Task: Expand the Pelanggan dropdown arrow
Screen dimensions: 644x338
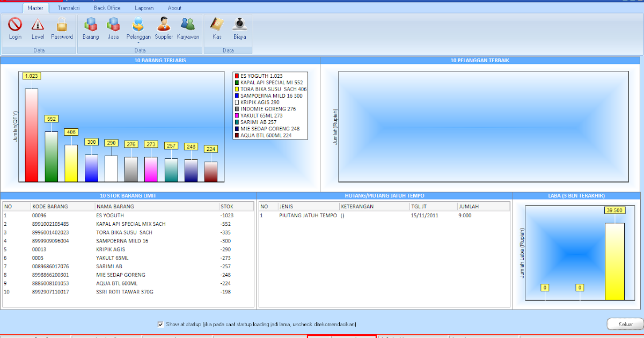Action: (138, 42)
